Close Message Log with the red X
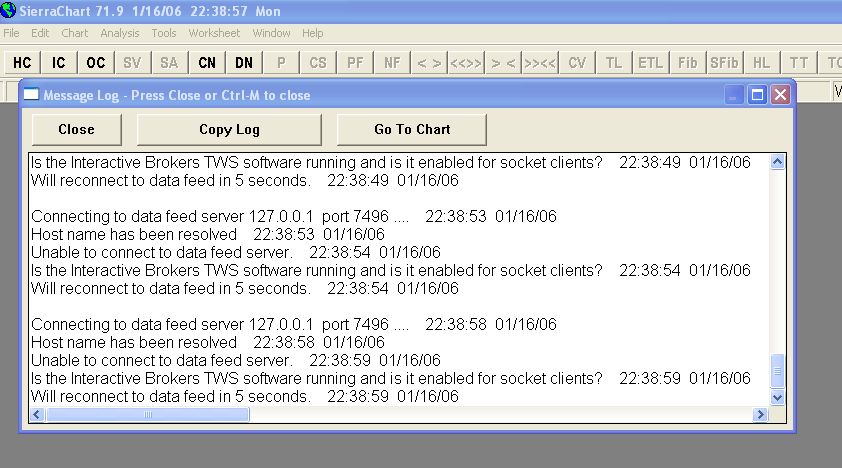The width and height of the screenshot is (842, 468). point(781,95)
